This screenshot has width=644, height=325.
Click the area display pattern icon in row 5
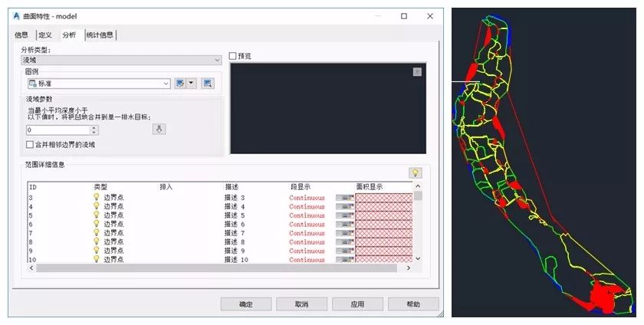point(345,215)
